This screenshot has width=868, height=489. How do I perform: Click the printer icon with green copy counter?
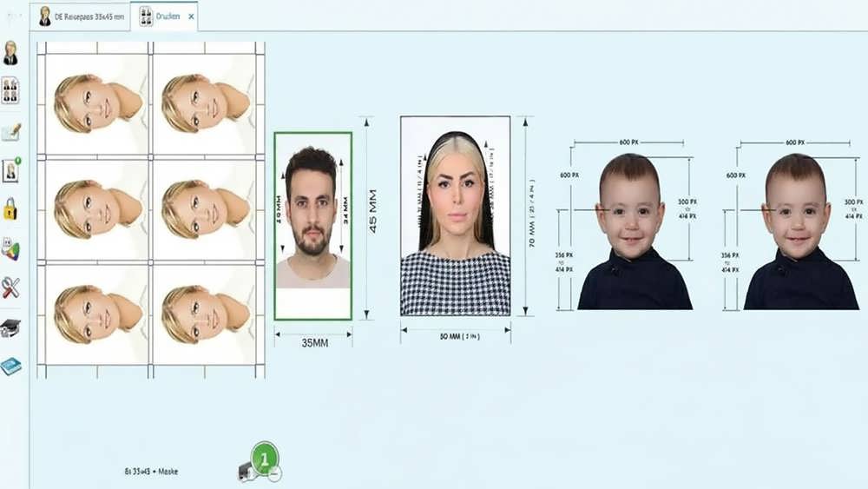(x=247, y=470)
